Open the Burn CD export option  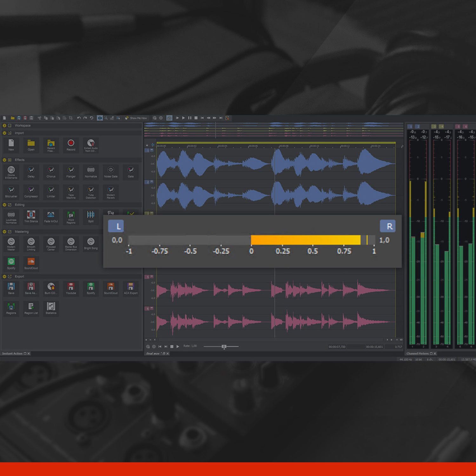[51, 288]
